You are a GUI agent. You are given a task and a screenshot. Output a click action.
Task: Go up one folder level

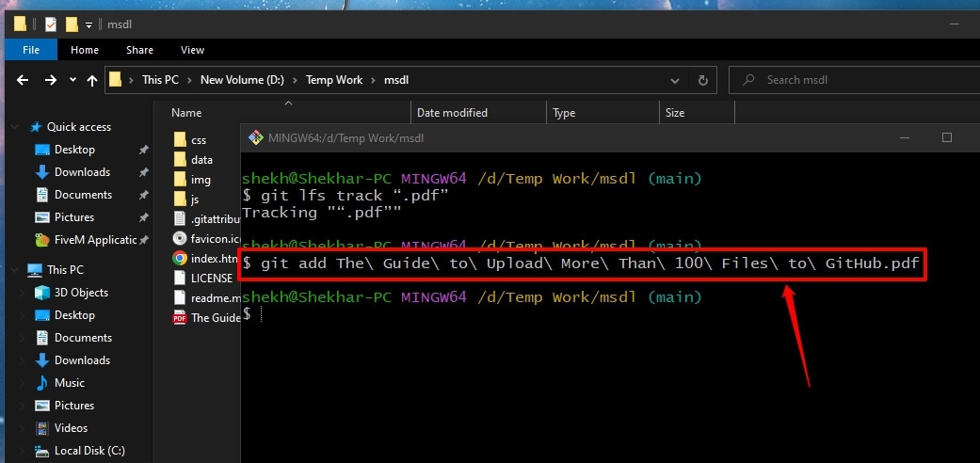[x=91, y=81]
